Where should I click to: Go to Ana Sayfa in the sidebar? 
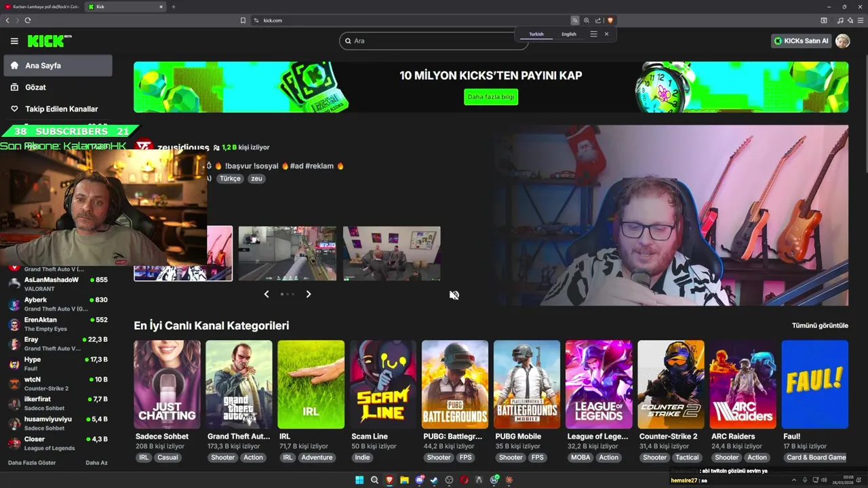coord(58,66)
